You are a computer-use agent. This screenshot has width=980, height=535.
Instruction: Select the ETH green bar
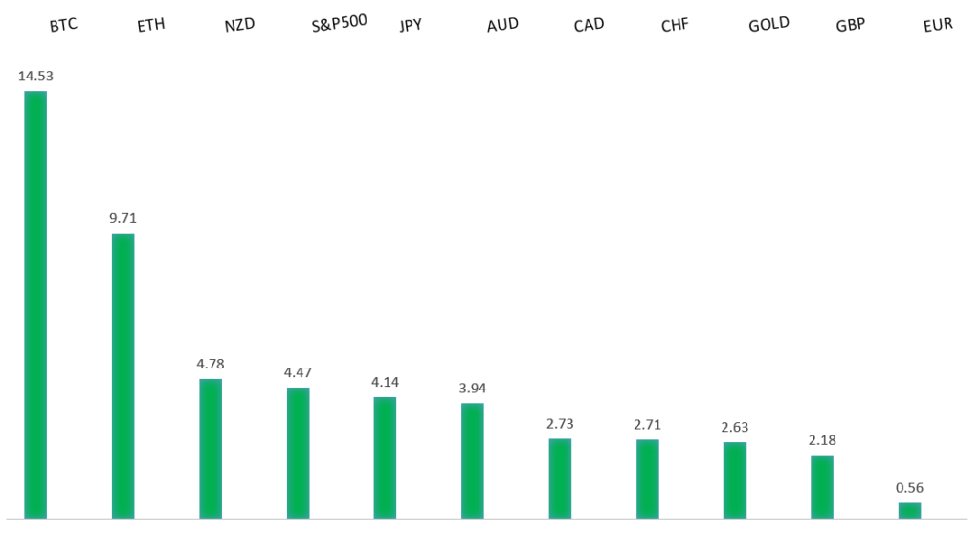(x=122, y=375)
